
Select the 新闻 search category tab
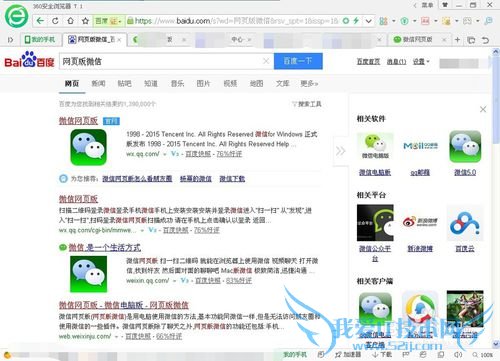[x=98, y=83]
